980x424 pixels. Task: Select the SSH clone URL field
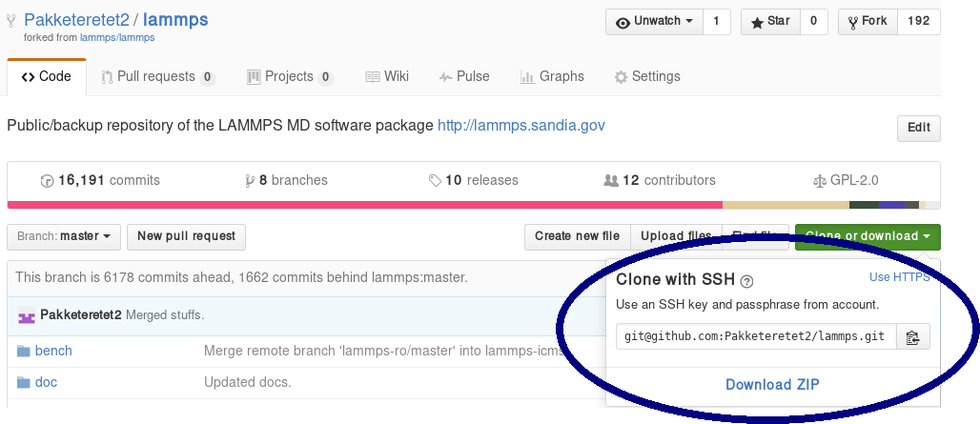point(756,336)
